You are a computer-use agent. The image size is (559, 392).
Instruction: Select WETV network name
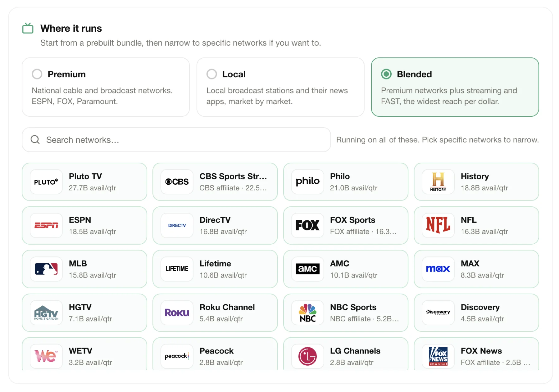pos(80,351)
